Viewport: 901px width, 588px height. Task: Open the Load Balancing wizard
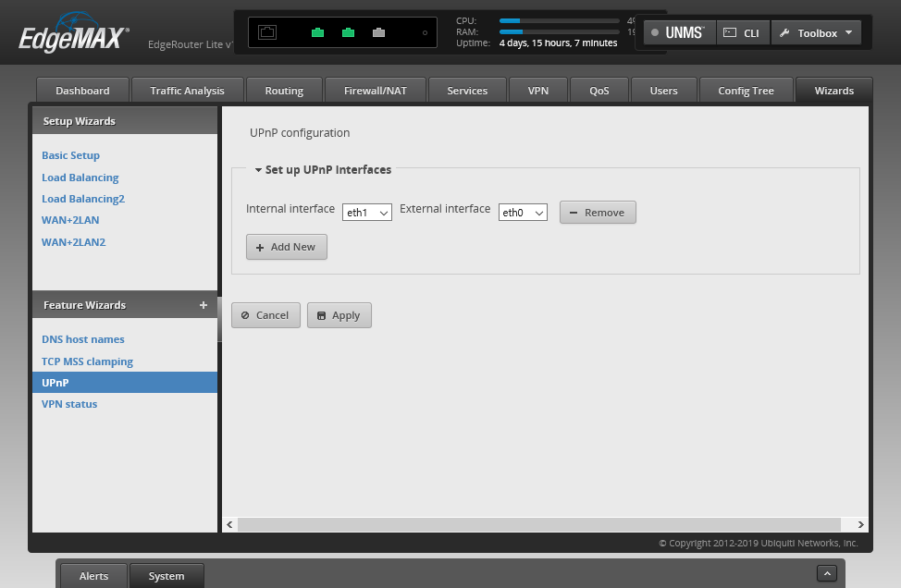coord(80,178)
